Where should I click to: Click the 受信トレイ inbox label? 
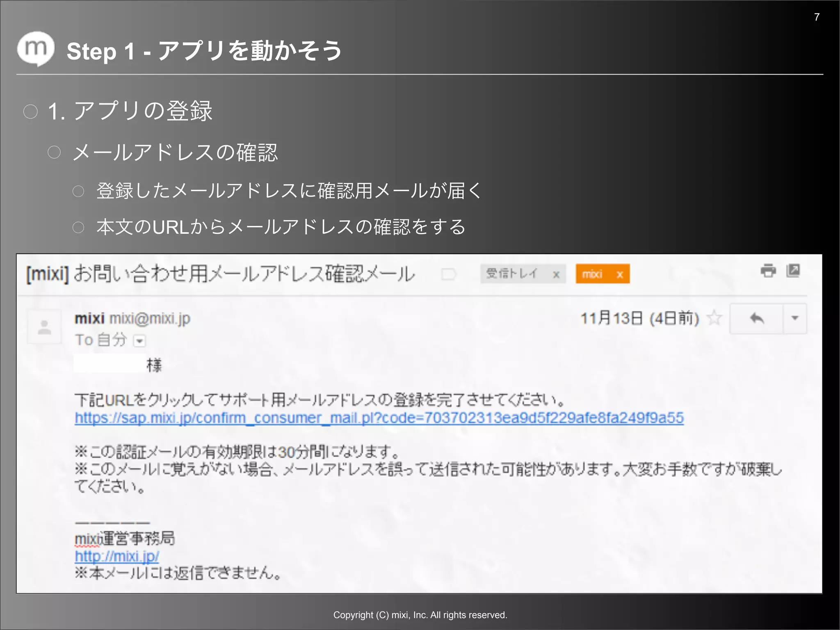pyautogui.click(x=512, y=274)
